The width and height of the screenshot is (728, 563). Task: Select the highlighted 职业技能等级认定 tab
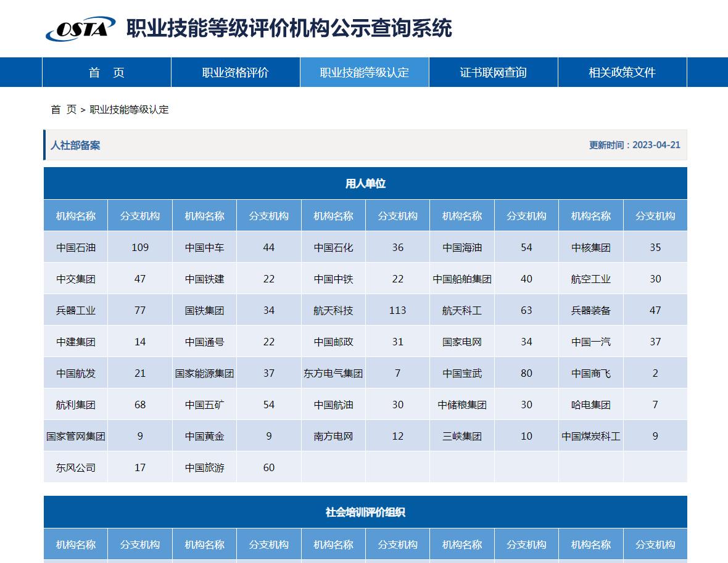(364, 72)
